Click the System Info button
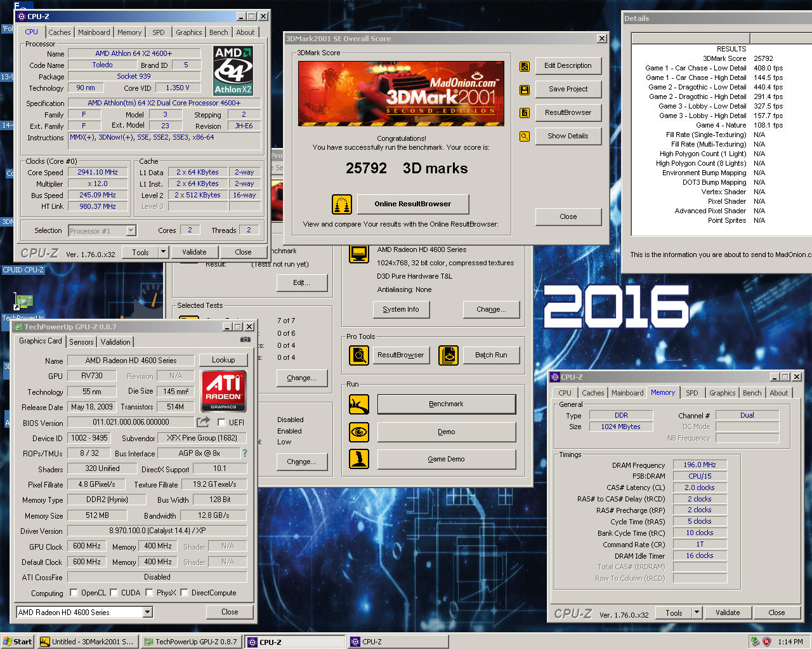812x650 pixels. pyautogui.click(x=401, y=310)
